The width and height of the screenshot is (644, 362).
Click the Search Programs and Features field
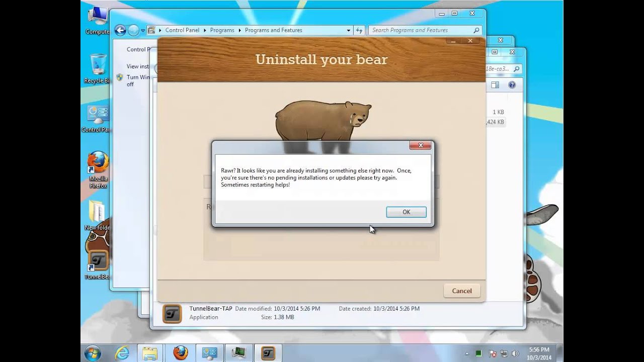pyautogui.click(x=425, y=30)
